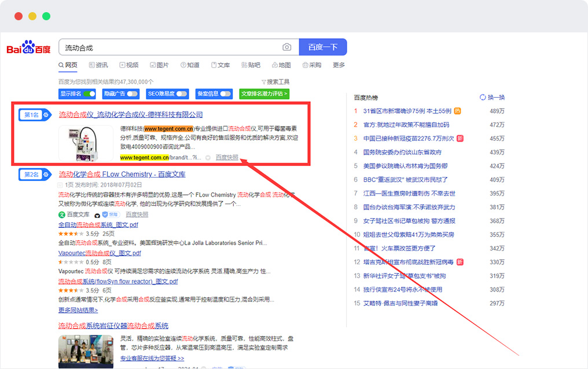Open the Vapourtec流动合成仪_图文.pdf link

point(100,253)
